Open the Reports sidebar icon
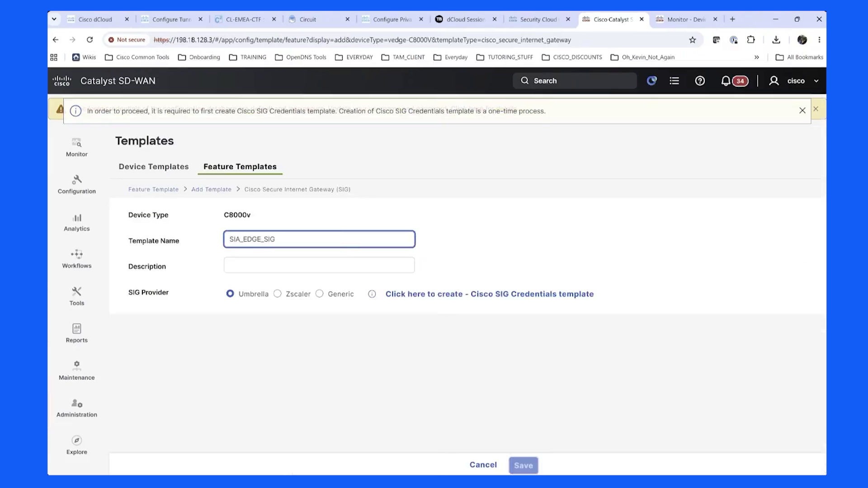The height and width of the screenshot is (488, 868). click(76, 333)
